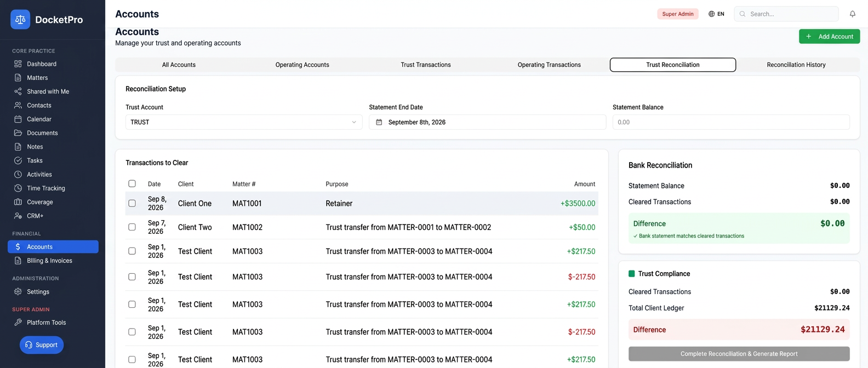Click the search magnifier icon
Viewport: 868px width, 368px height.
(743, 14)
